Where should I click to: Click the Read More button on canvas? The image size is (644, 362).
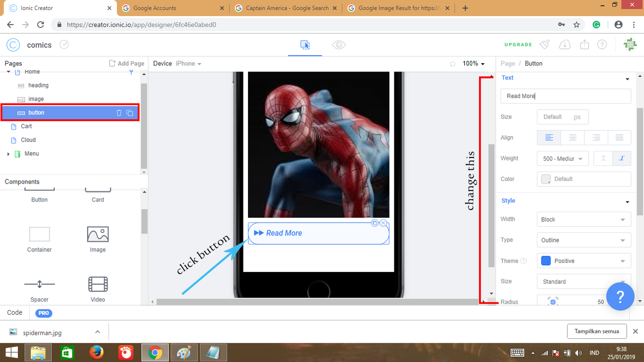[318, 233]
